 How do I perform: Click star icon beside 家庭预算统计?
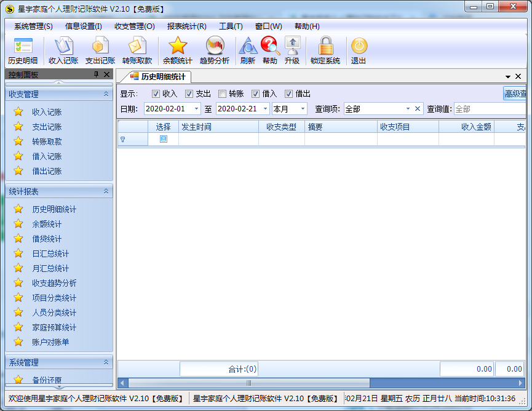click(18, 327)
